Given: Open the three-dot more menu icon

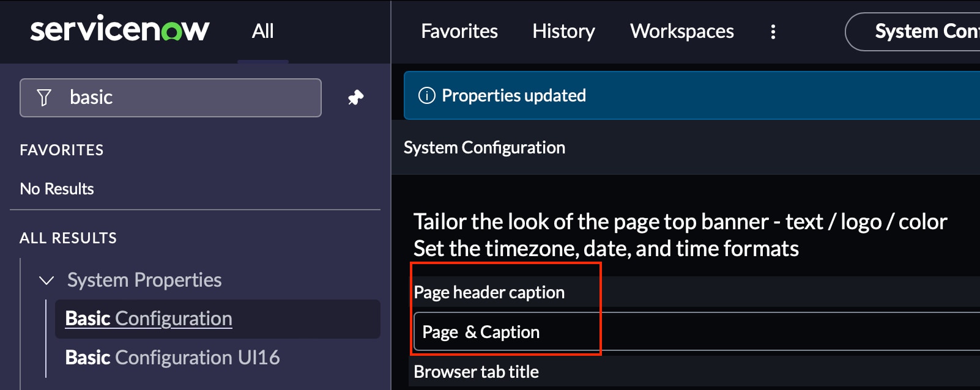Looking at the screenshot, I should (x=773, y=32).
